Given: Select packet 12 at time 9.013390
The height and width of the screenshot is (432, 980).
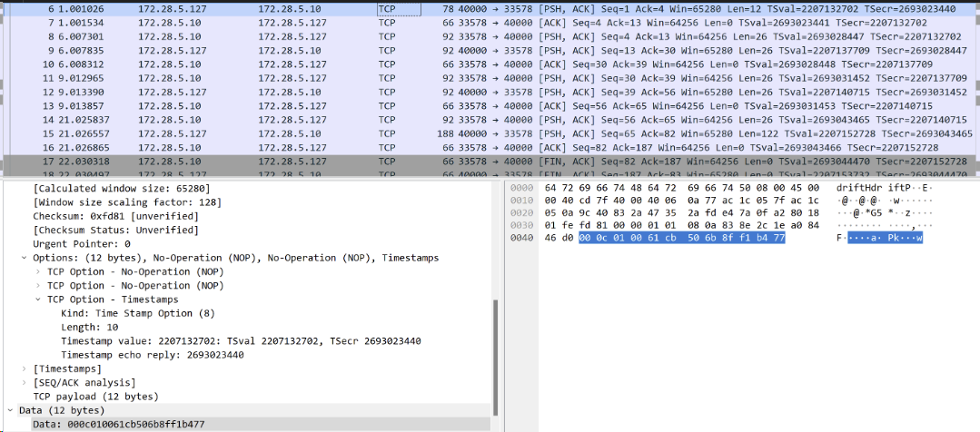Looking at the screenshot, I should 490,92.
